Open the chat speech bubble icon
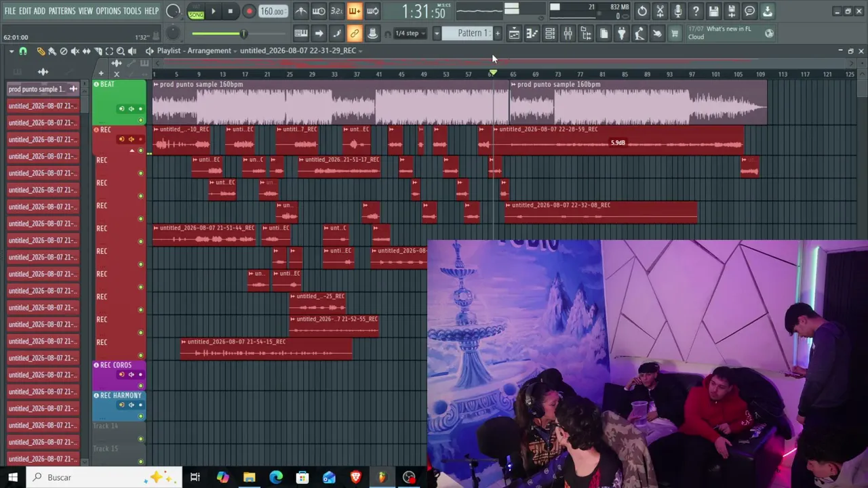This screenshot has height=488, width=868. coord(749,11)
